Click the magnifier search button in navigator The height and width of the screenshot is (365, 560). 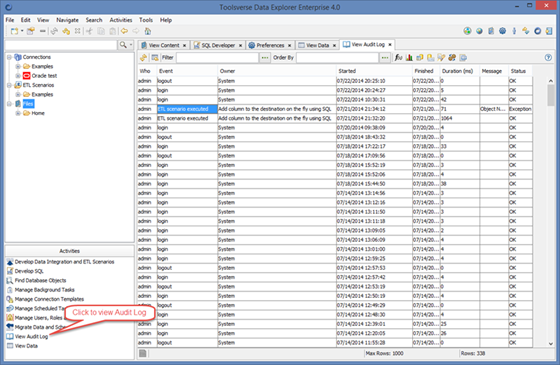coord(123,45)
